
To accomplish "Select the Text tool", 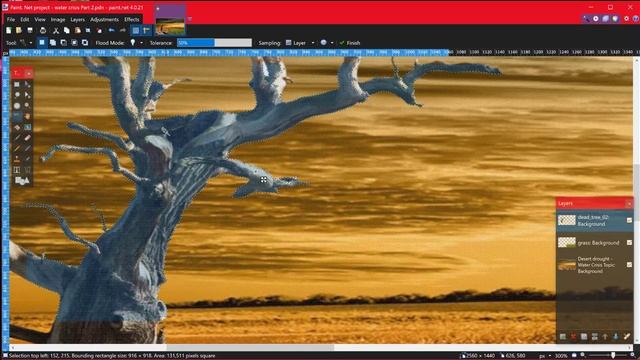I will [x=17, y=170].
